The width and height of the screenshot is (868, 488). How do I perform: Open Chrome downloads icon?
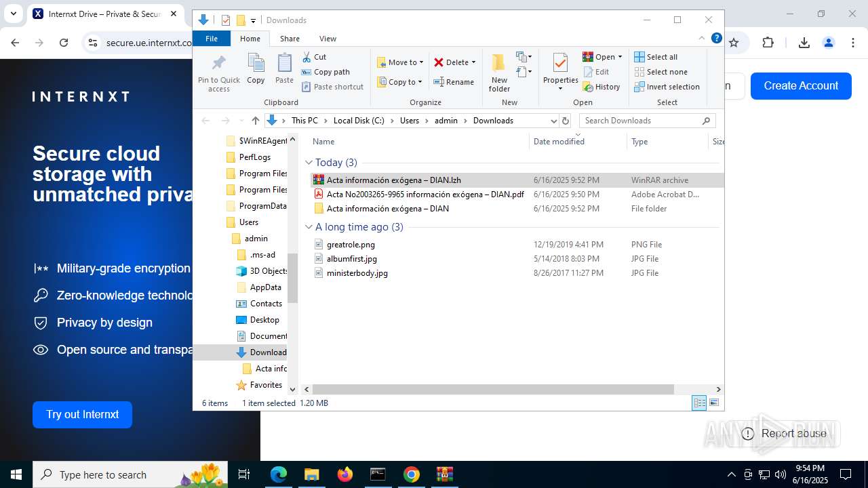coord(804,43)
